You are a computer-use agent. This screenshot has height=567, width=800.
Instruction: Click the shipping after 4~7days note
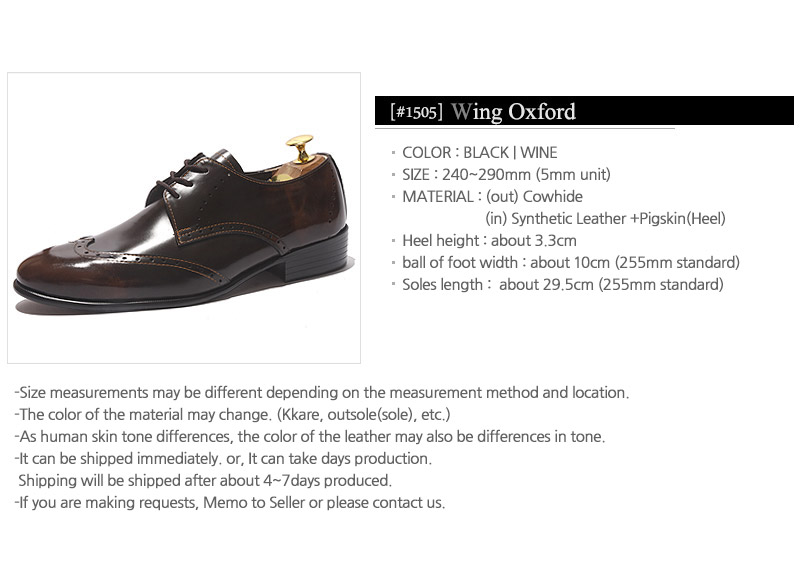[205, 481]
